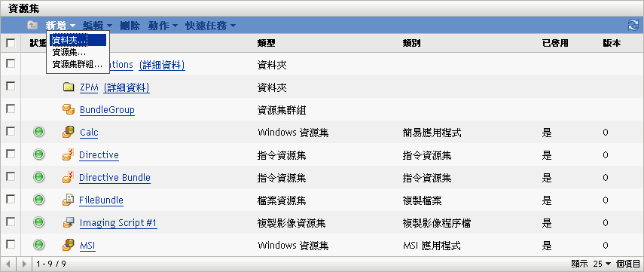Screen dimensions: 644x272
Task: Click 詳細資料 link next to ZPM
Action: pos(127,87)
